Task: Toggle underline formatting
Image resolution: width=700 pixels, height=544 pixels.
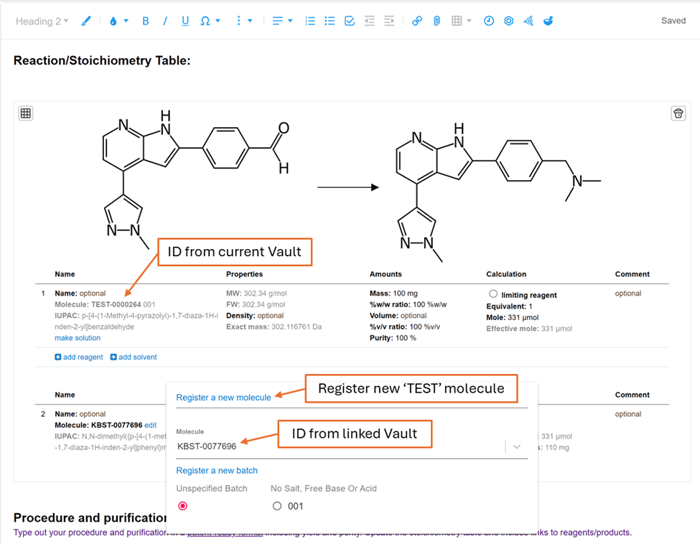Action: tap(185, 21)
